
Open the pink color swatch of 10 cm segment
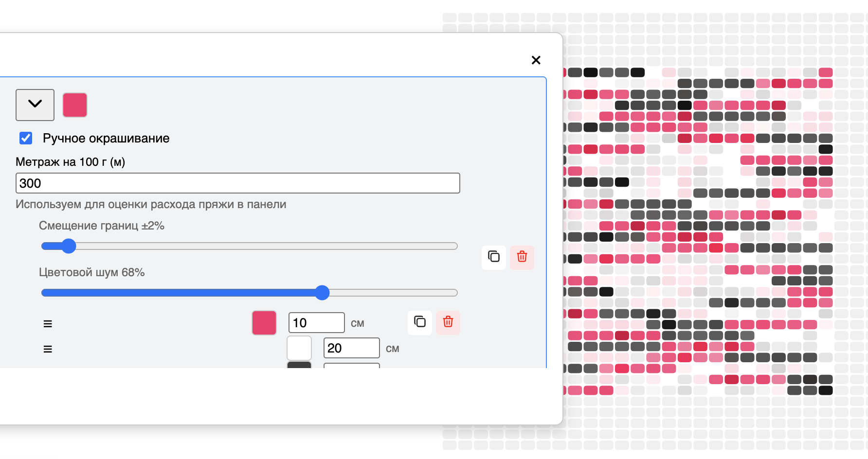tap(264, 323)
